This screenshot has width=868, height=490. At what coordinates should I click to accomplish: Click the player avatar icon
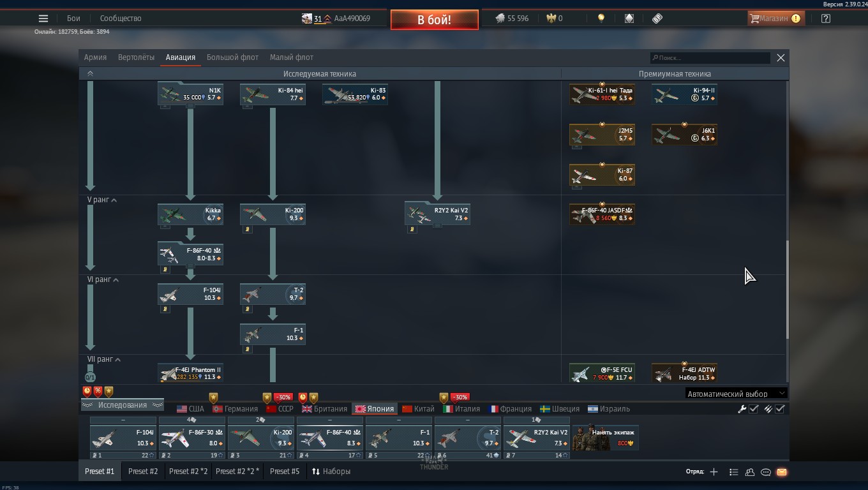coord(307,19)
